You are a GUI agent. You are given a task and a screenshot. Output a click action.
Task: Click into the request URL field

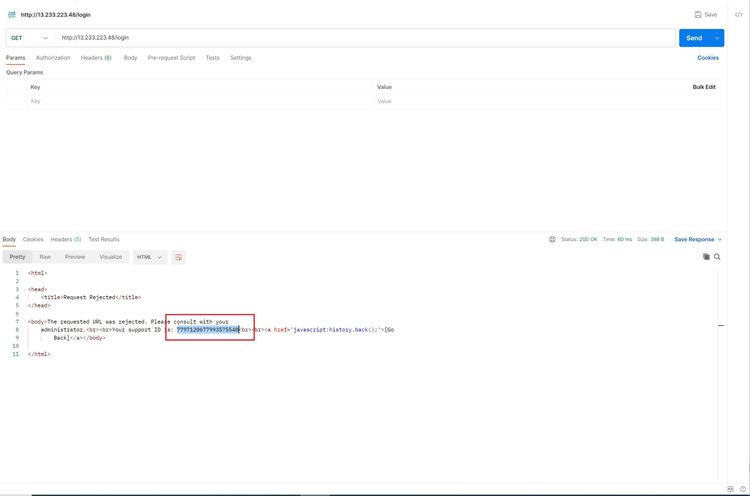click(x=366, y=38)
